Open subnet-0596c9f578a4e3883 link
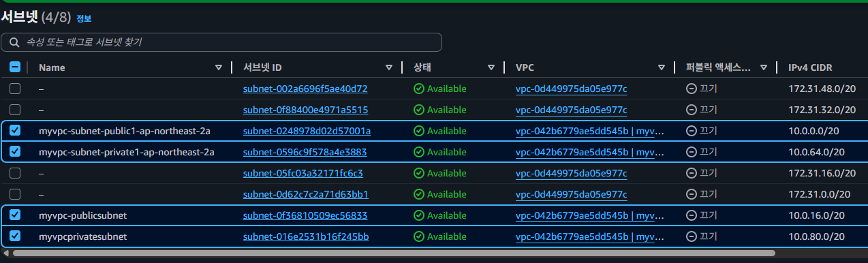Screen dimensions: 868x263 pyautogui.click(x=305, y=152)
